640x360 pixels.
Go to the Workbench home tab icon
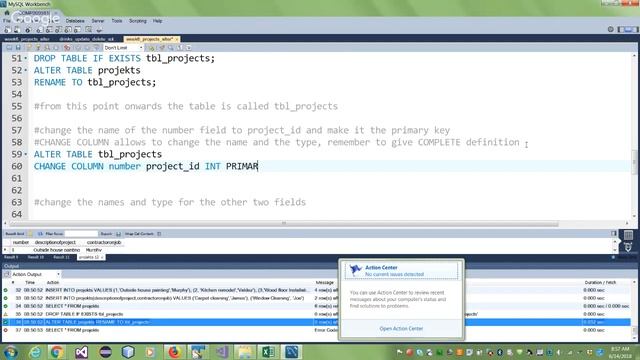[x=7, y=13]
